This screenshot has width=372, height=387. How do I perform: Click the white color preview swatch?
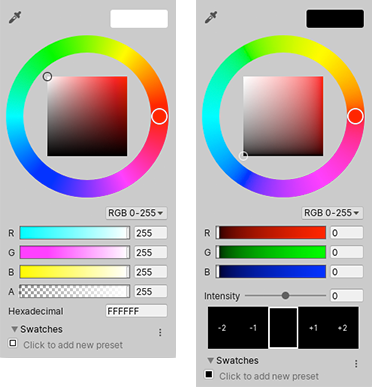[x=139, y=19]
